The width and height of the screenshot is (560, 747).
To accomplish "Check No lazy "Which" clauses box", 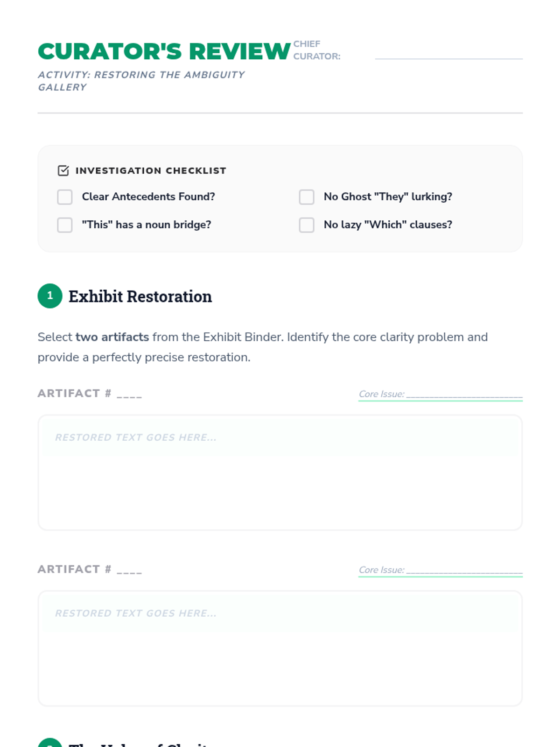I will (307, 225).
